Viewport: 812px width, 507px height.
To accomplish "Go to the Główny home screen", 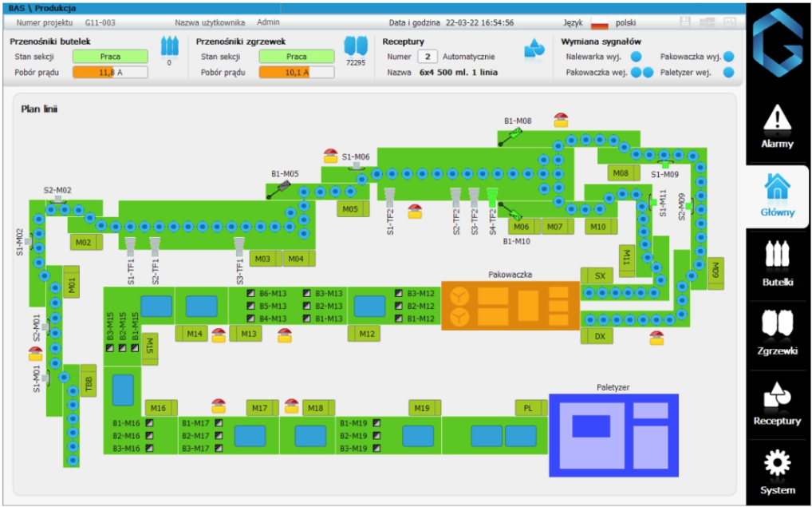I will [x=777, y=196].
